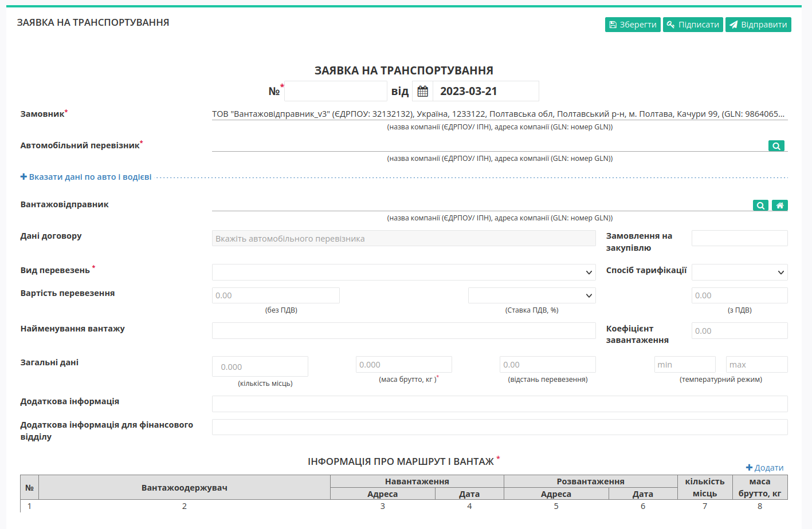This screenshot has height=529, width=812.
Task: Click the Найменування вантажу input field
Action: click(x=404, y=330)
